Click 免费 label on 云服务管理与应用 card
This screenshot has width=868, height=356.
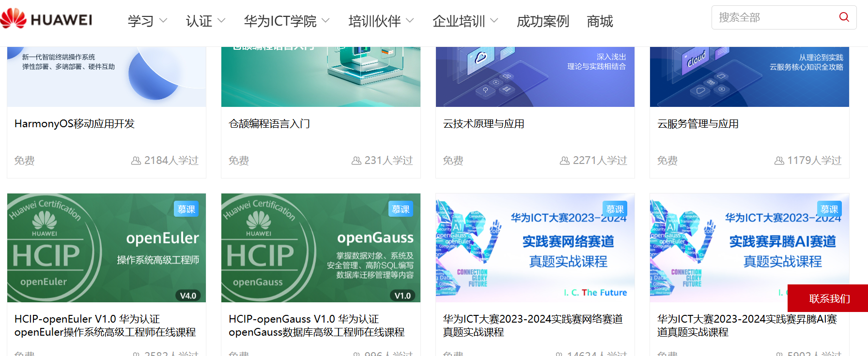click(667, 161)
